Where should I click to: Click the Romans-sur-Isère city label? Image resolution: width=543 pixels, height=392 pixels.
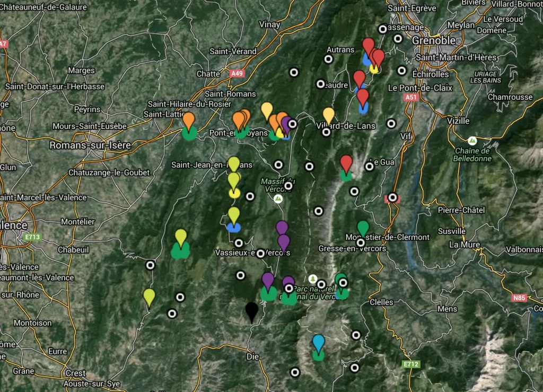coord(90,145)
